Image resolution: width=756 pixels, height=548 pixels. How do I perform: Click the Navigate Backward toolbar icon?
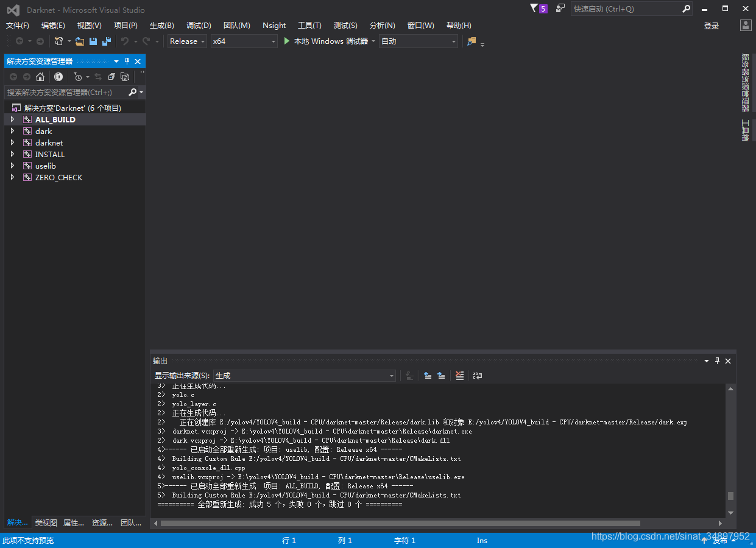click(x=19, y=41)
